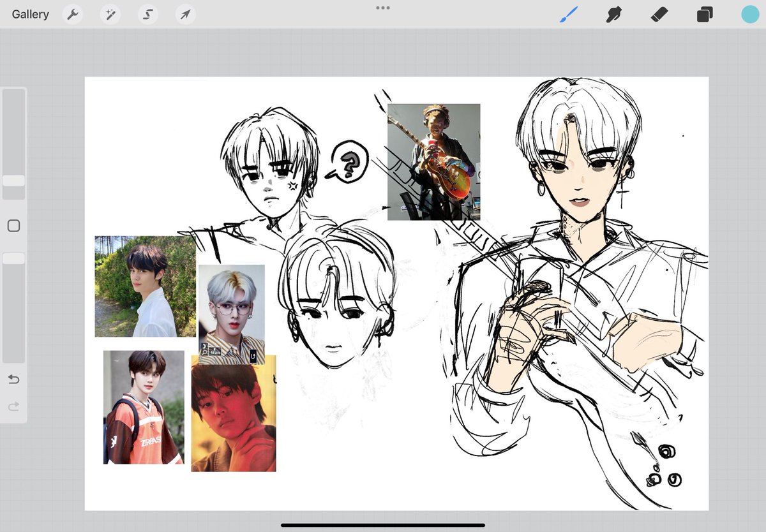Tap the silver-haired glasses reference photo
Image resolution: width=766 pixels, height=532 pixels.
coord(231,314)
